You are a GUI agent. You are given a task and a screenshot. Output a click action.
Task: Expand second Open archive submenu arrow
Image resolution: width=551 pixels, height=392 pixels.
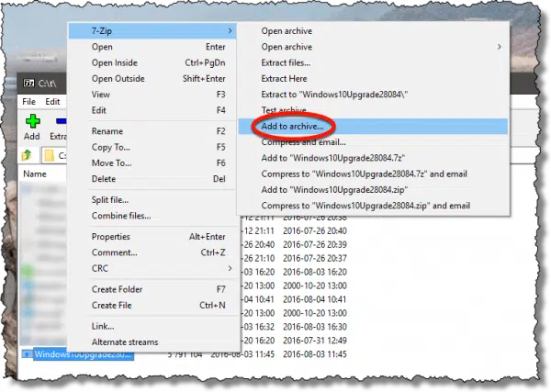coord(499,47)
